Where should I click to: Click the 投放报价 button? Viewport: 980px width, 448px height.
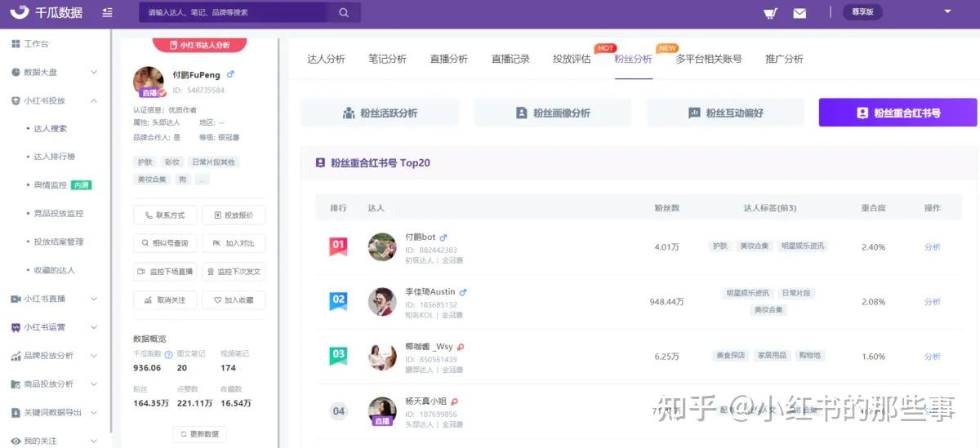click(234, 215)
